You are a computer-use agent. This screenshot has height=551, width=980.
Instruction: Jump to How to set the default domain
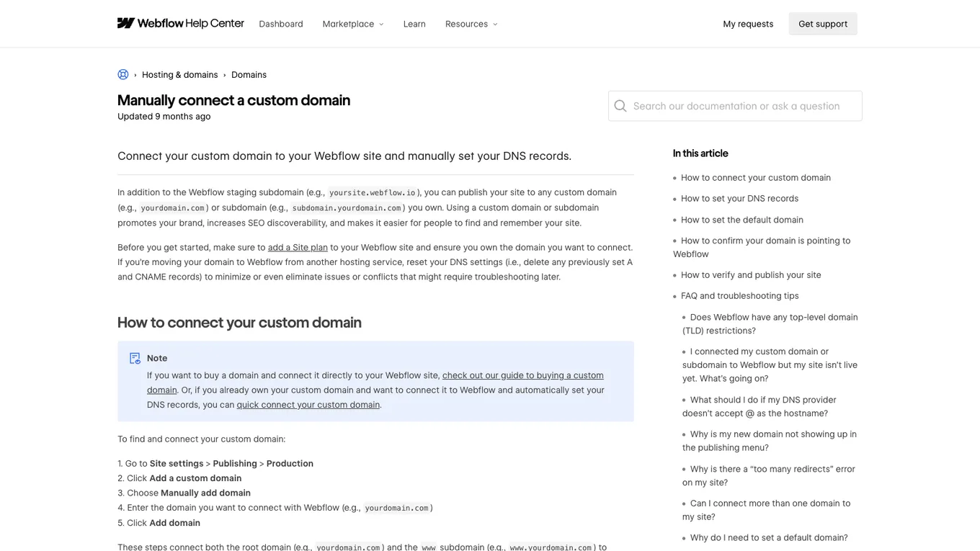[742, 220]
